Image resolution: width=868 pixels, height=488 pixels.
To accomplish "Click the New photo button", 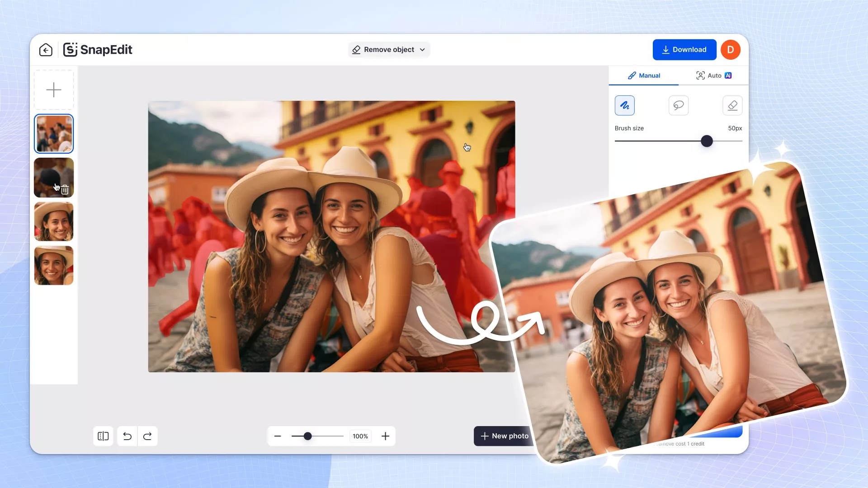I will click(x=504, y=436).
